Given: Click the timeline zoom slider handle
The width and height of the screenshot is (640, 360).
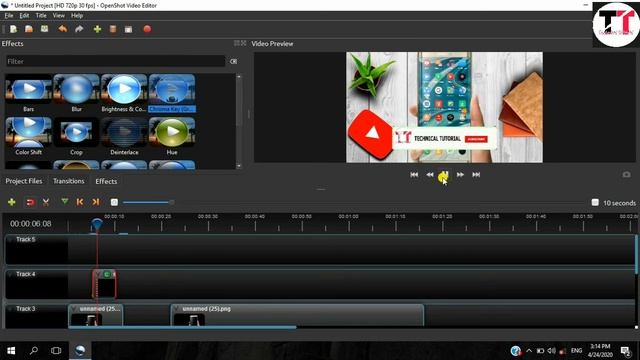Looking at the screenshot, I should 171,202.
